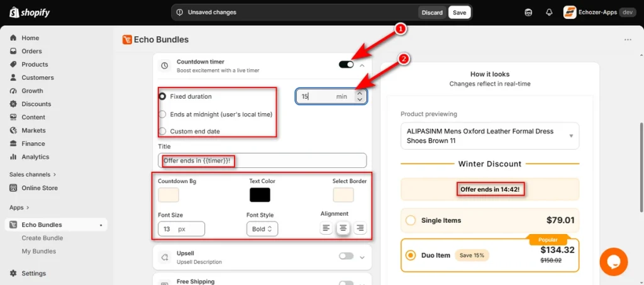Click the Font Size px field
This screenshot has height=285, width=644.
click(x=181, y=229)
